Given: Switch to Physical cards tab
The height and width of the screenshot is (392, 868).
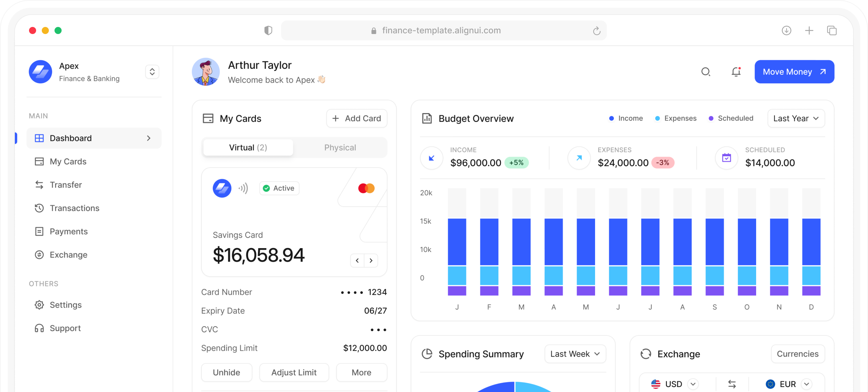Looking at the screenshot, I should point(340,147).
